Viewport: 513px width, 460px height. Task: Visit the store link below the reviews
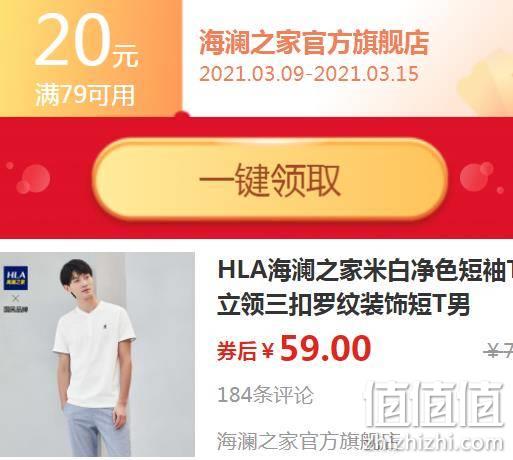tap(308, 441)
